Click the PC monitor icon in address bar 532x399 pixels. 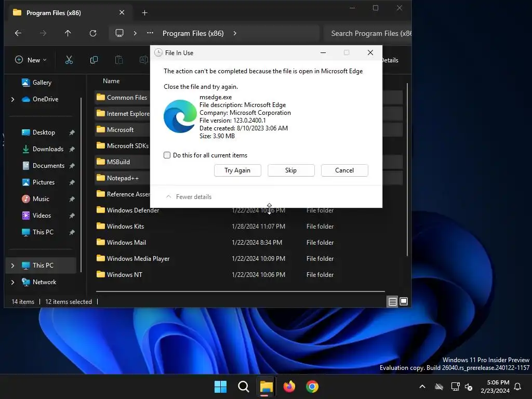click(x=119, y=33)
